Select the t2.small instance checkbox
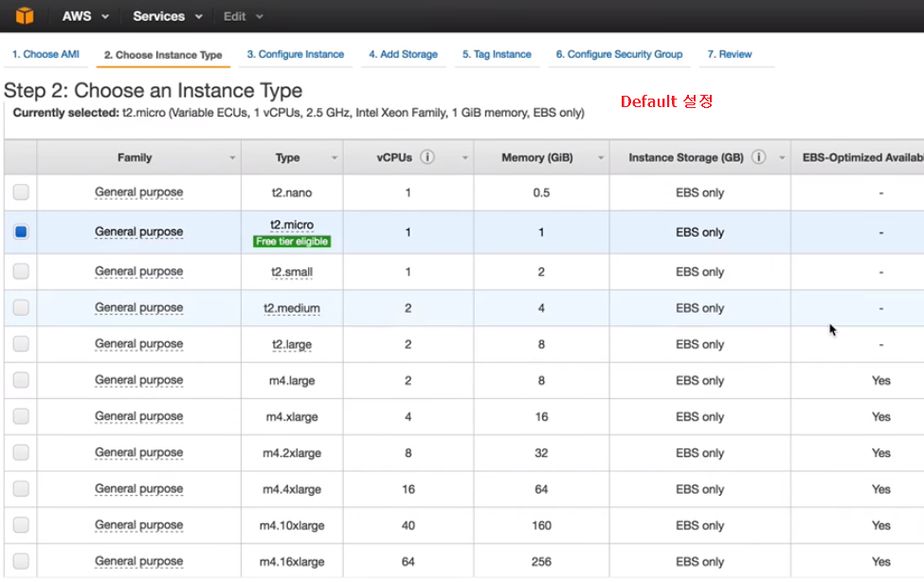The width and height of the screenshot is (924, 583). pyautogui.click(x=21, y=271)
